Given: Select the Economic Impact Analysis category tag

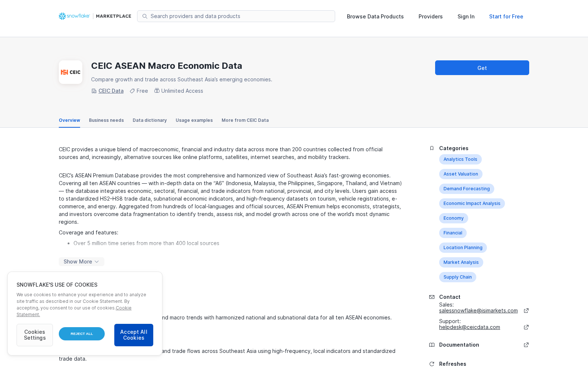Looking at the screenshot, I should click(x=472, y=204).
